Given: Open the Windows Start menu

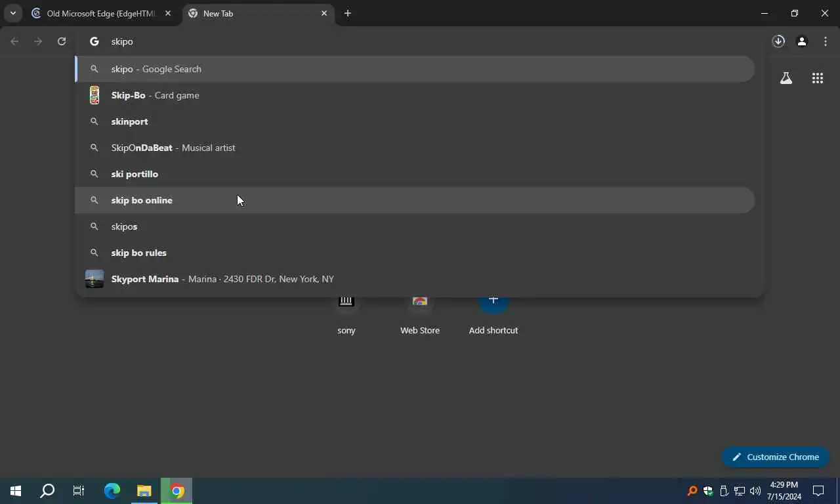Looking at the screenshot, I should pyautogui.click(x=16, y=491).
